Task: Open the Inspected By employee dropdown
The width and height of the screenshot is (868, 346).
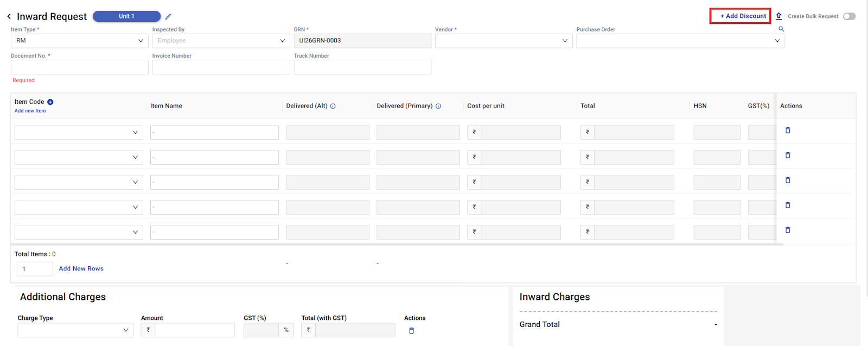Action: tap(221, 41)
